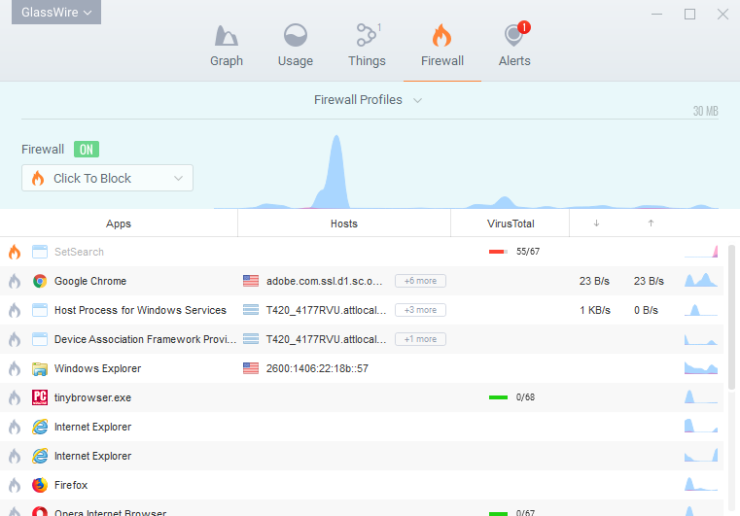The width and height of the screenshot is (740, 516).
Task: Click local network icon in Host Process row
Action: click(251, 310)
